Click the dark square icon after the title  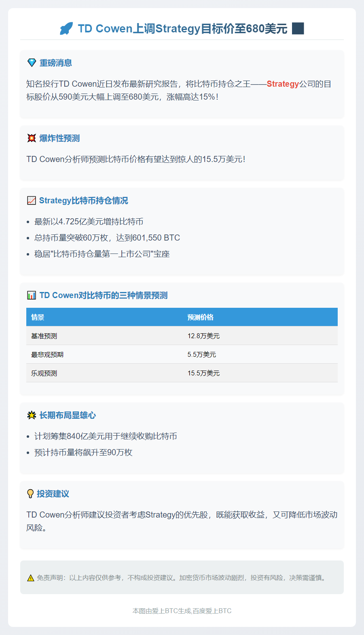[298, 28]
